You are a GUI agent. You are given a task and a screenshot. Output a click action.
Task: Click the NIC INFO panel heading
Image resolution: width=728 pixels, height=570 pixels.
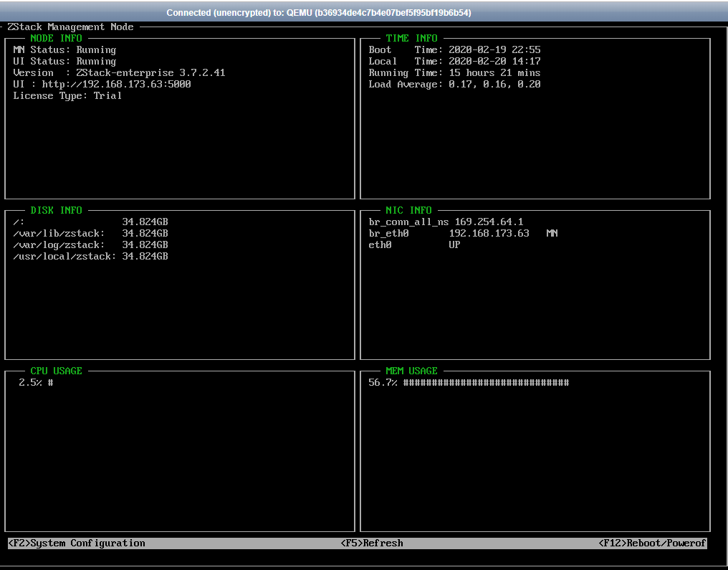pos(408,210)
